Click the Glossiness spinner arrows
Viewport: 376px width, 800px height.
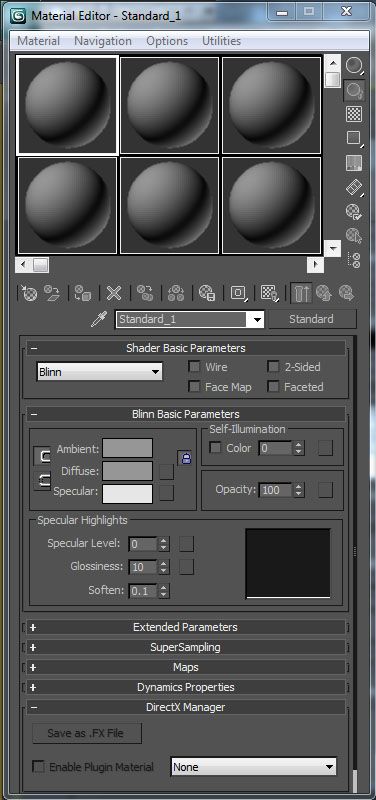point(163,567)
